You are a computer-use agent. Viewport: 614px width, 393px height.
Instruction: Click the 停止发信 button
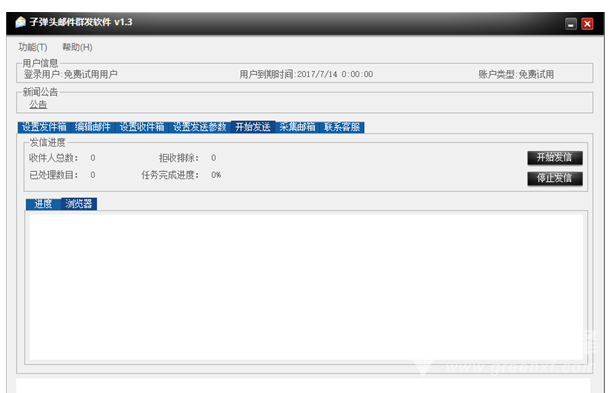(554, 178)
